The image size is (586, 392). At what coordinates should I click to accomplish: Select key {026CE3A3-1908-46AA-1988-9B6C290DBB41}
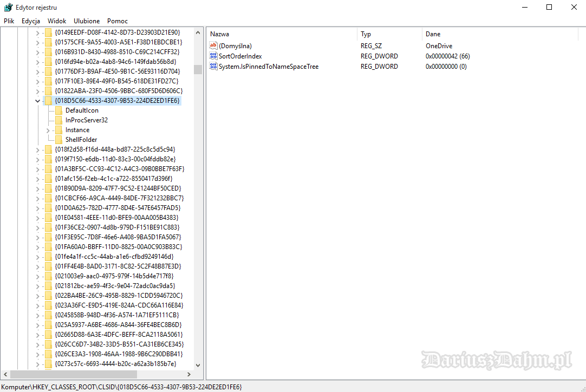coord(119,354)
